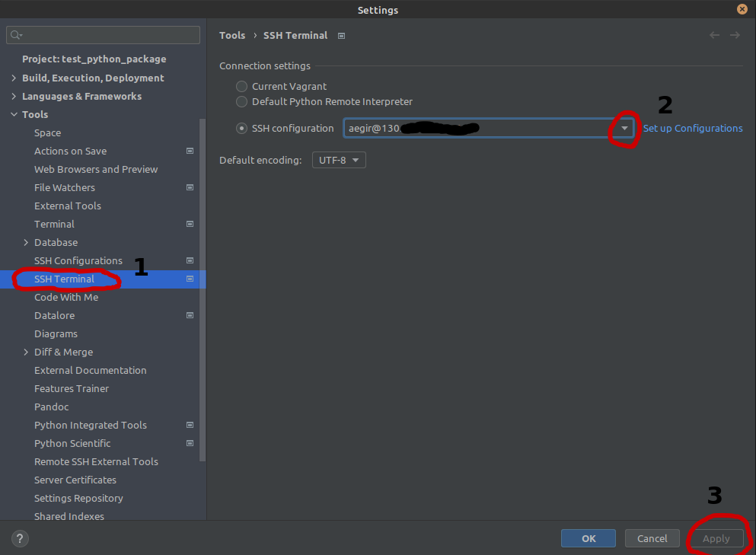
Task: Click icon next to SSH Terminal breadcrumb
Action: click(x=341, y=36)
